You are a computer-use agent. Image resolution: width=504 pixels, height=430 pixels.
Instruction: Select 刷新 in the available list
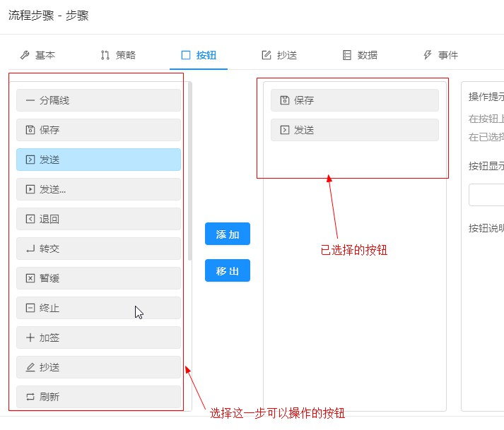coord(99,397)
